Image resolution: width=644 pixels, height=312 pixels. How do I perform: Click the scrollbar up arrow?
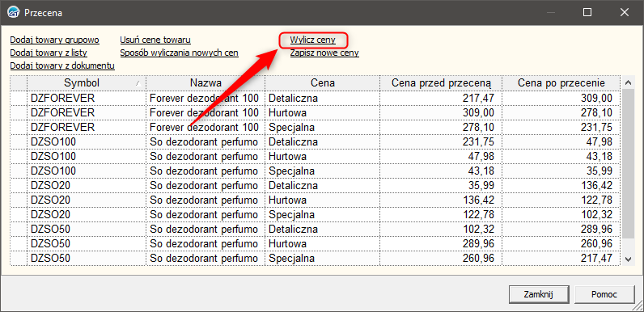(x=628, y=82)
